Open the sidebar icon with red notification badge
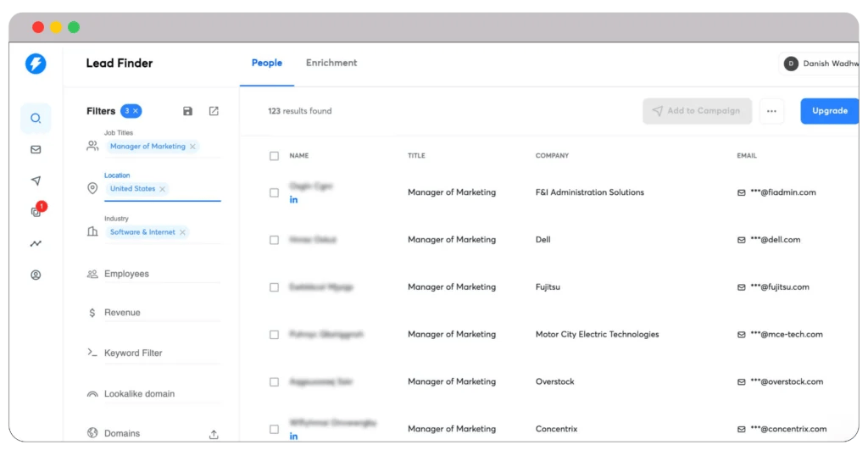Image resolution: width=868 pixels, height=456 pixels. click(36, 212)
